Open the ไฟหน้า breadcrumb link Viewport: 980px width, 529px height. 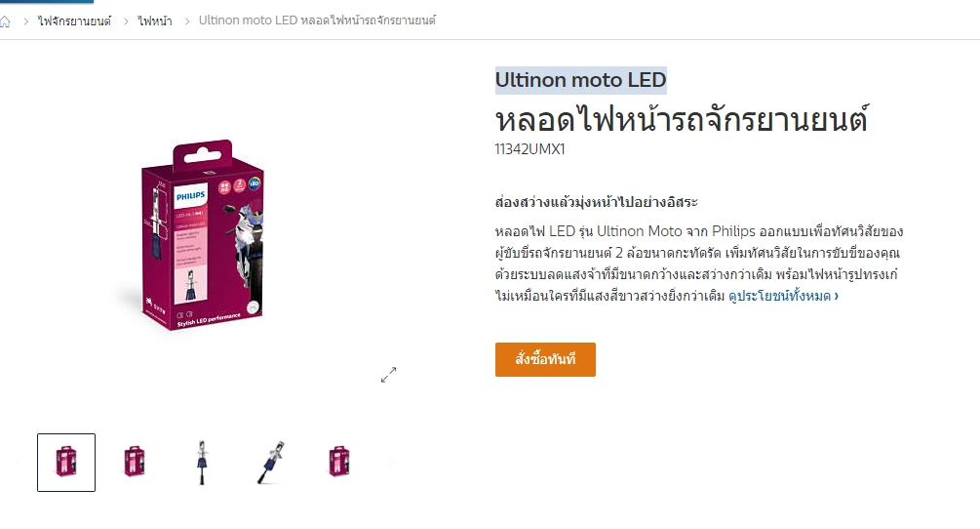(155, 21)
